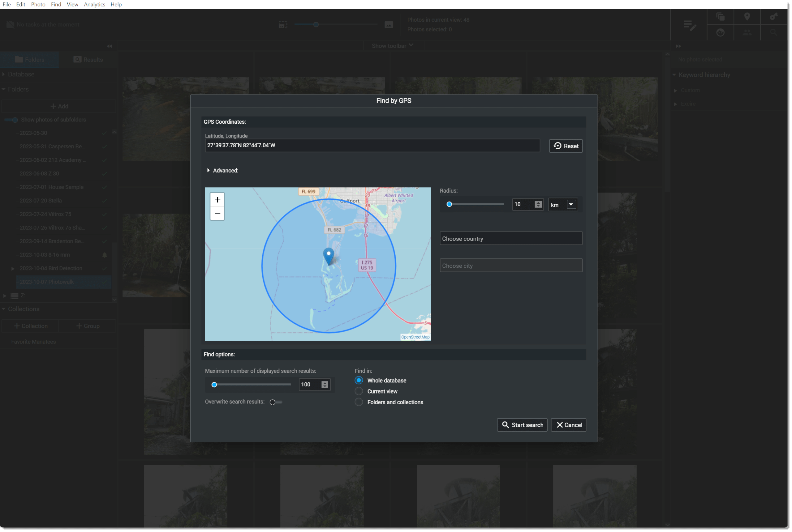
Task: Open the Choose country combo box
Action: coord(510,239)
